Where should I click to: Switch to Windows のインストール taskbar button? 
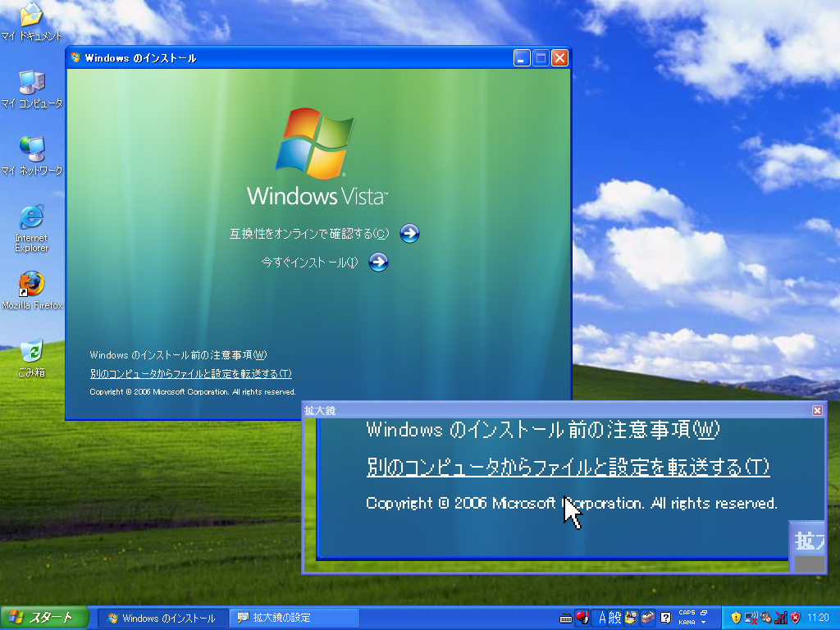[163, 618]
